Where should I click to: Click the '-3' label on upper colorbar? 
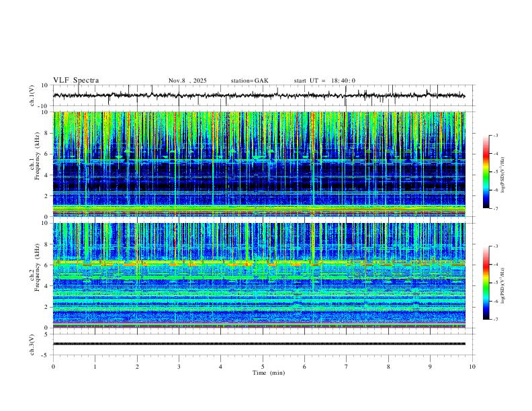coord(495,136)
